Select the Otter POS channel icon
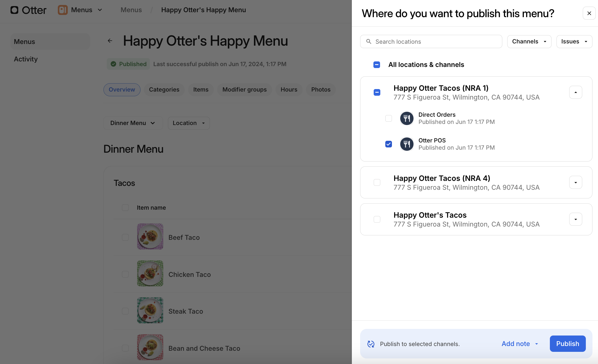 point(407,144)
